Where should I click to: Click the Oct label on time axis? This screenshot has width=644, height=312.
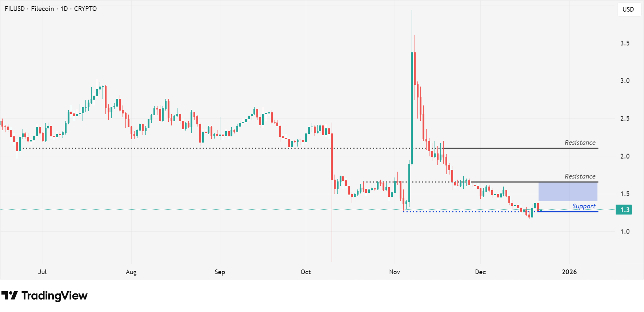click(305, 272)
